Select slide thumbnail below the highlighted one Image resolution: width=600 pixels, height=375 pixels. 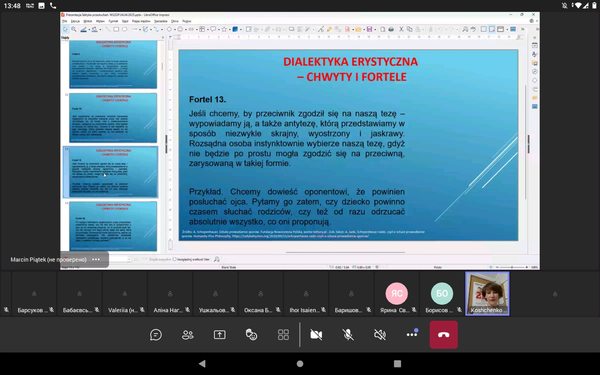tap(113, 226)
